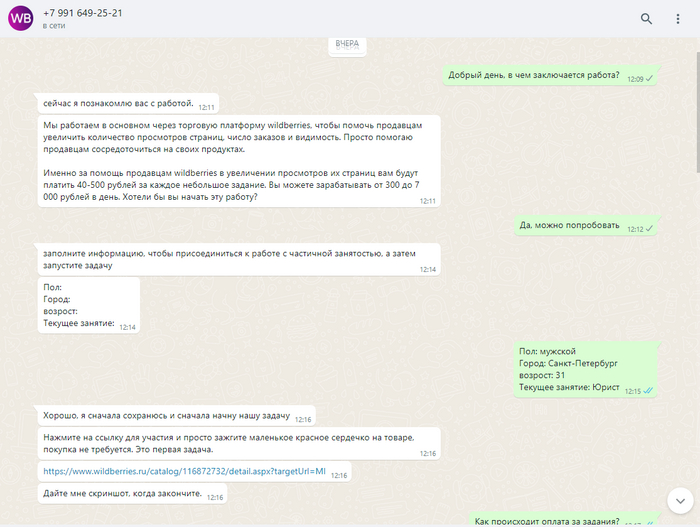700x527 pixels.
Task: Jump to latest message with down arrow
Action: (x=680, y=501)
